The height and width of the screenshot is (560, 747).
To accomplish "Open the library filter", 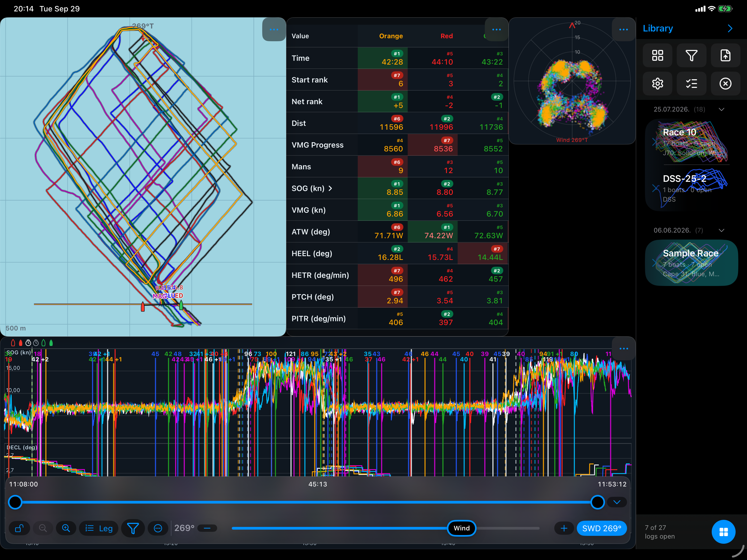I will click(691, 55).
